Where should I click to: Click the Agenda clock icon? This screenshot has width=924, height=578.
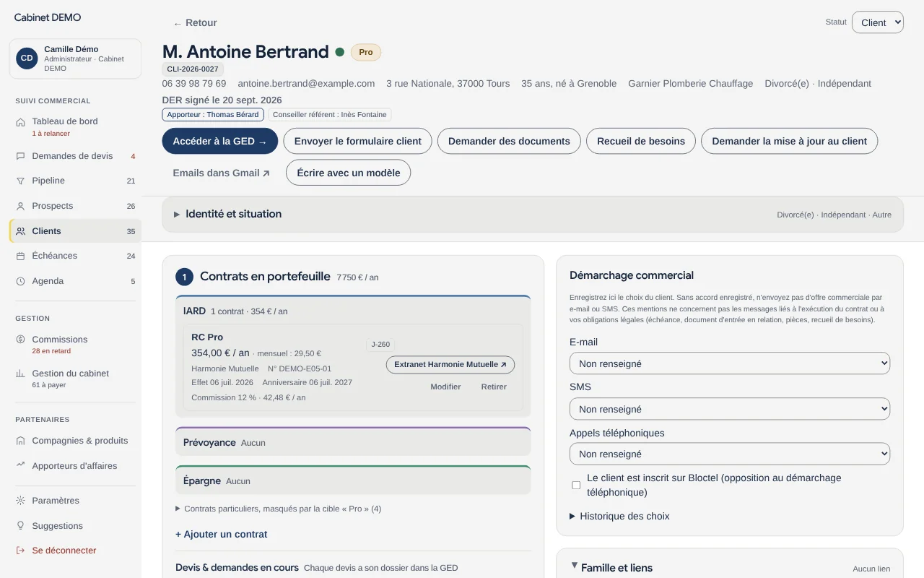pos(20,281)
